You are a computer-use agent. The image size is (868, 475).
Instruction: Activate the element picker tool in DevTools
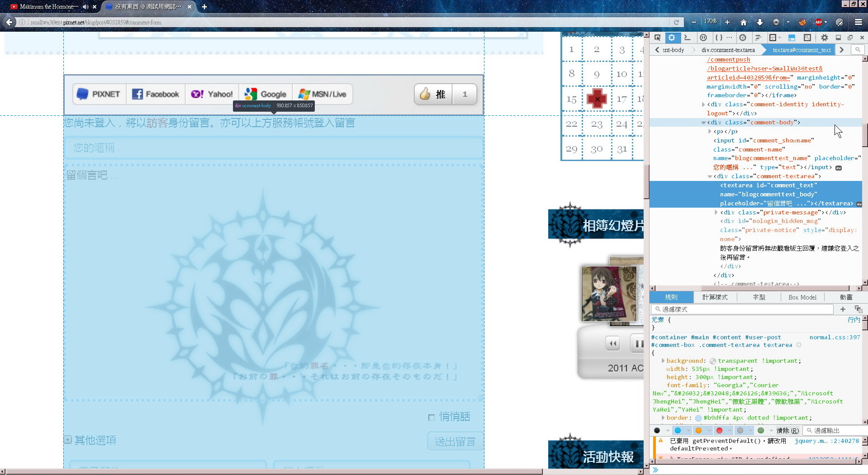point(657,38)
